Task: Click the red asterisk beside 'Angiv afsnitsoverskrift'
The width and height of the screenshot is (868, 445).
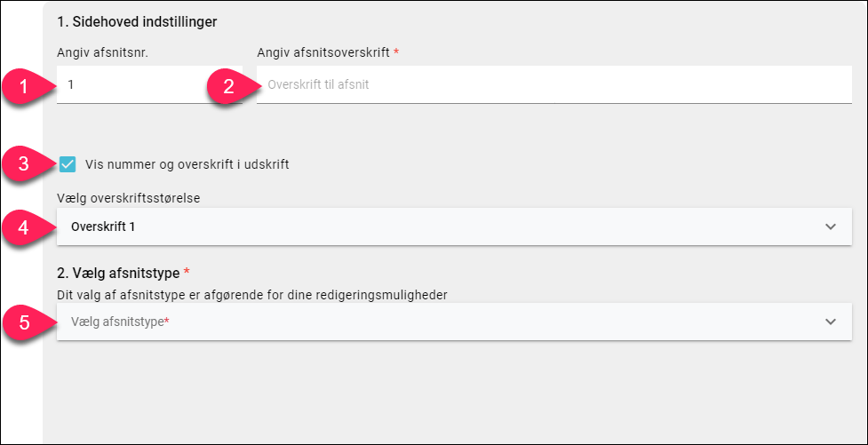Action: pyautogui.click(x=396, y=51)
